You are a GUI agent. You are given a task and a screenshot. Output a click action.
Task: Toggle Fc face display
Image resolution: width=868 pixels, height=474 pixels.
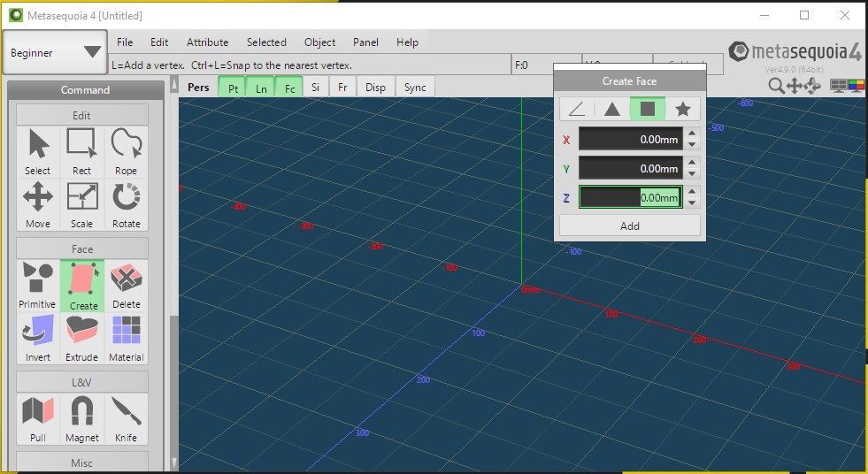tap(289, 88)
